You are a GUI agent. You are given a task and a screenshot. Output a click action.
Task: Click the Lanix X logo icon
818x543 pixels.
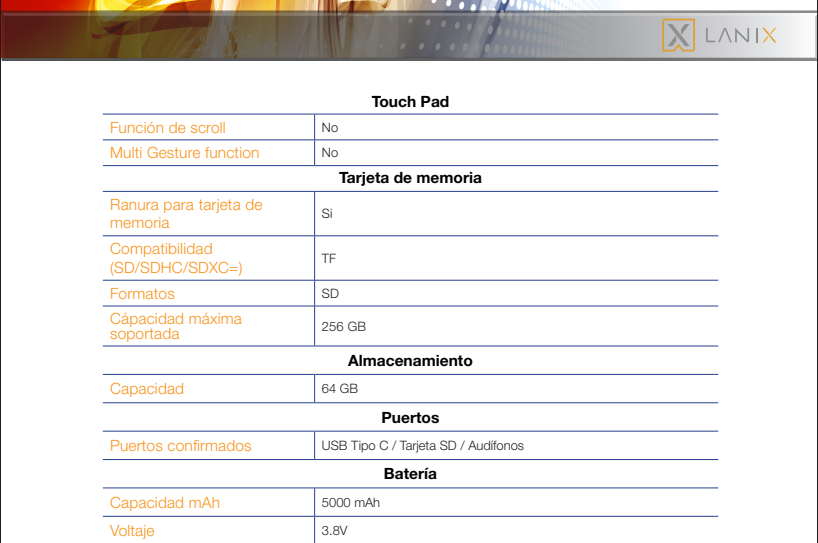tap(678, 35)
